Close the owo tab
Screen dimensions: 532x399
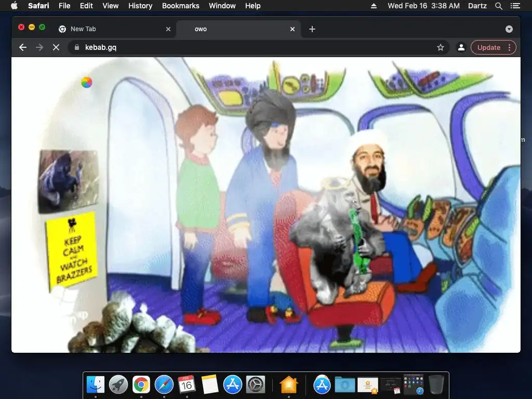[x=292, y=29]
